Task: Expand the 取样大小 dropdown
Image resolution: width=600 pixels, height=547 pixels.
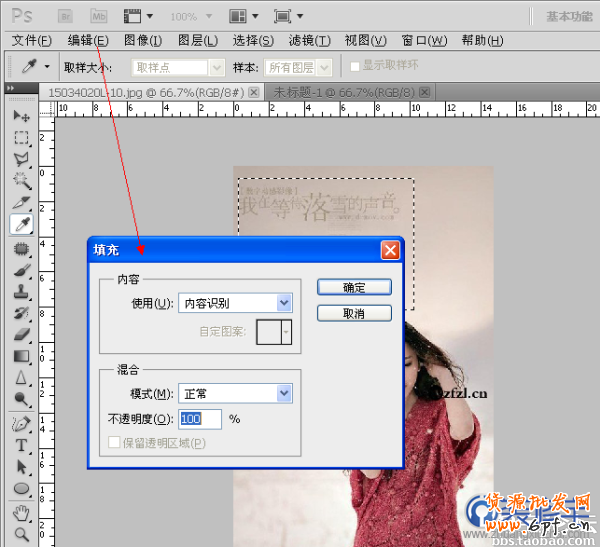Action: click(x=179, y=67)
